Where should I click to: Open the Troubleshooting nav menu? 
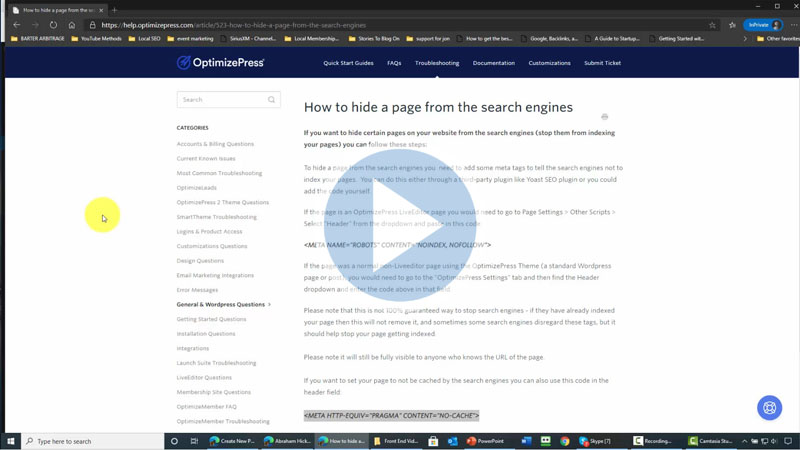pos(437,63)
